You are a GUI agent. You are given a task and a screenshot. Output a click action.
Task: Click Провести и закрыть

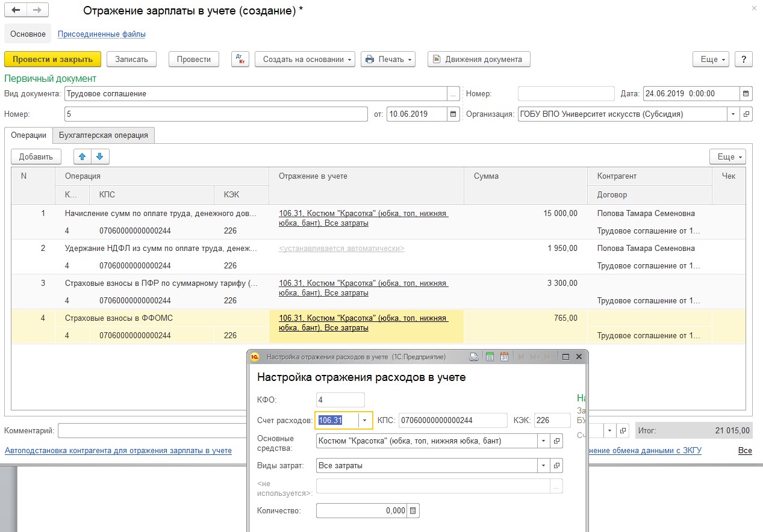click(52, 59)
